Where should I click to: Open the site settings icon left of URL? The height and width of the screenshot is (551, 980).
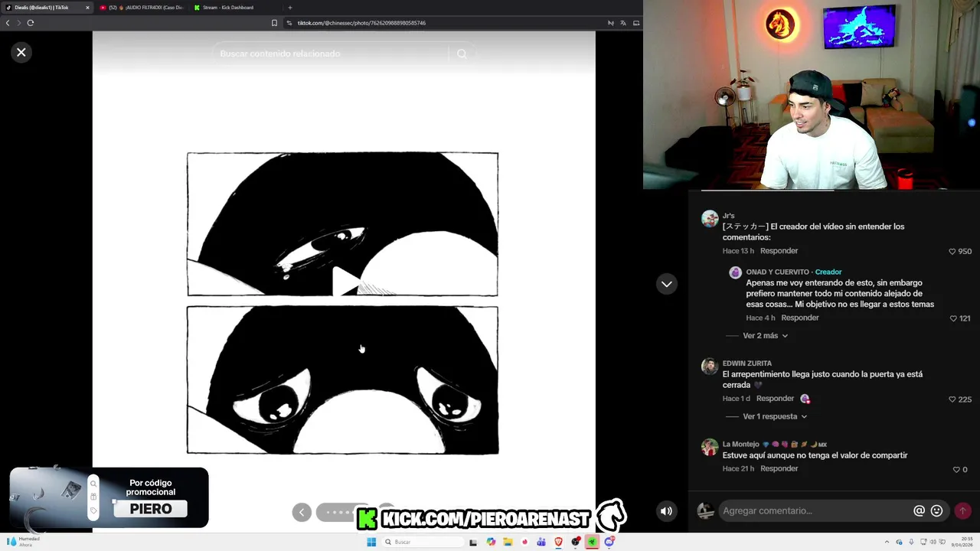[289, 23]
